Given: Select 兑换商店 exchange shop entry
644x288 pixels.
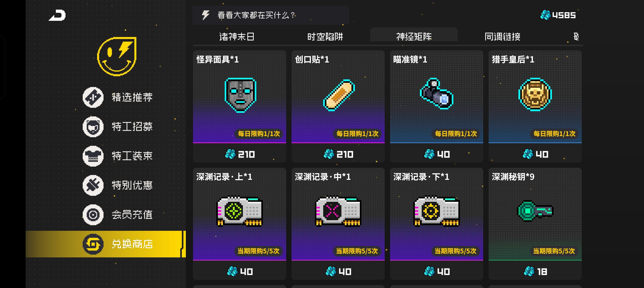Looking at the screenshot, I should [x=106, y=244].
